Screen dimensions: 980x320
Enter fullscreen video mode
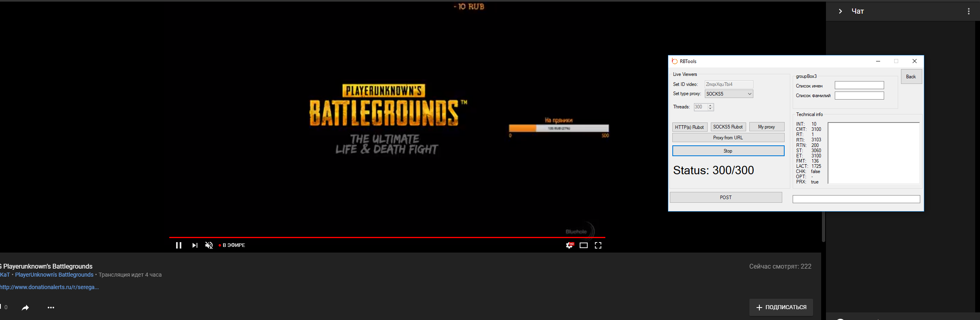click(x=598, y=245)
